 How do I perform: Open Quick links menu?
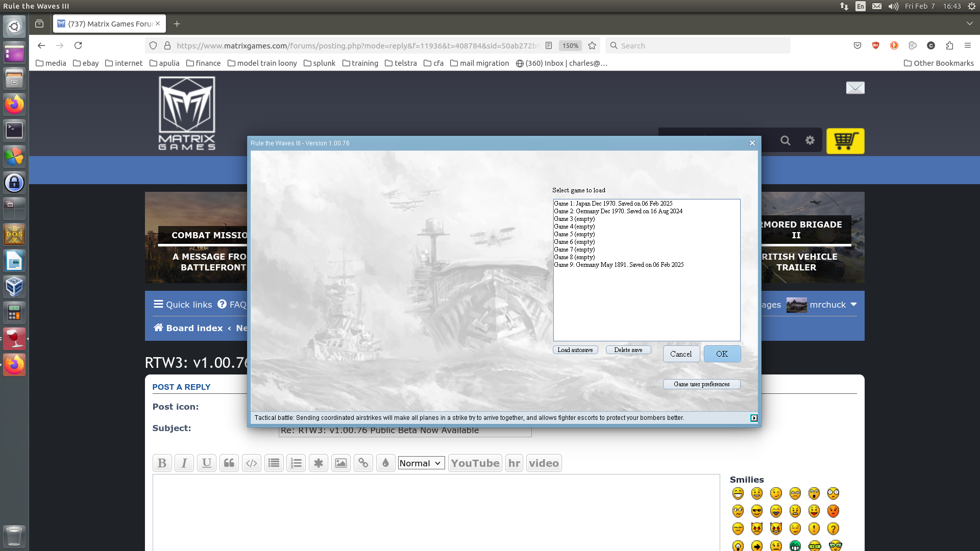183,305
